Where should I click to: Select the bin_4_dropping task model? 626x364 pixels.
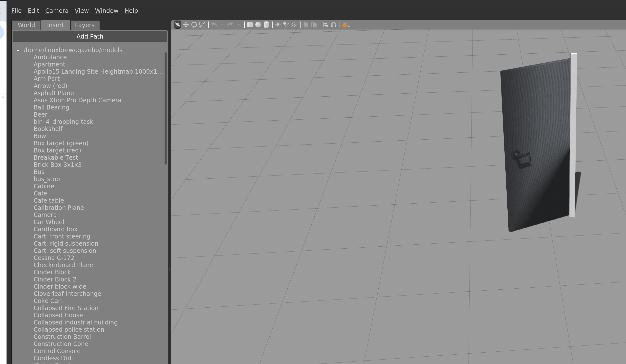pos(63,122)
